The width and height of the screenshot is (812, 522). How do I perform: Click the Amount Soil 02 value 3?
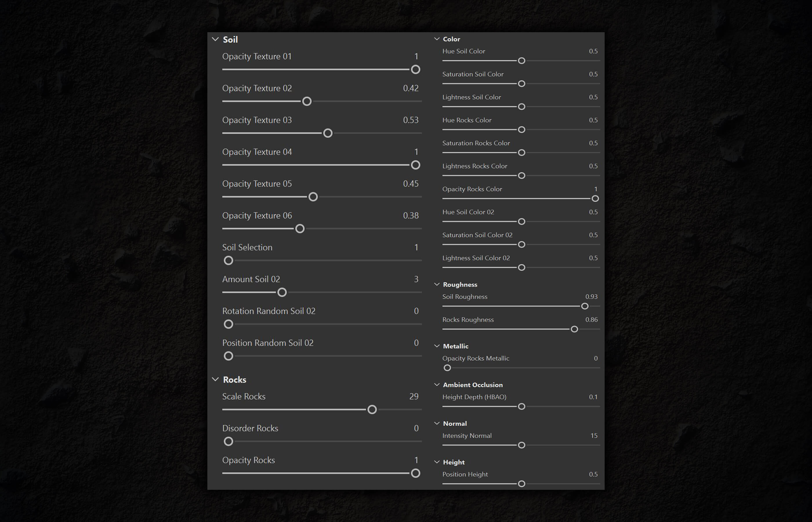[416, 279]
